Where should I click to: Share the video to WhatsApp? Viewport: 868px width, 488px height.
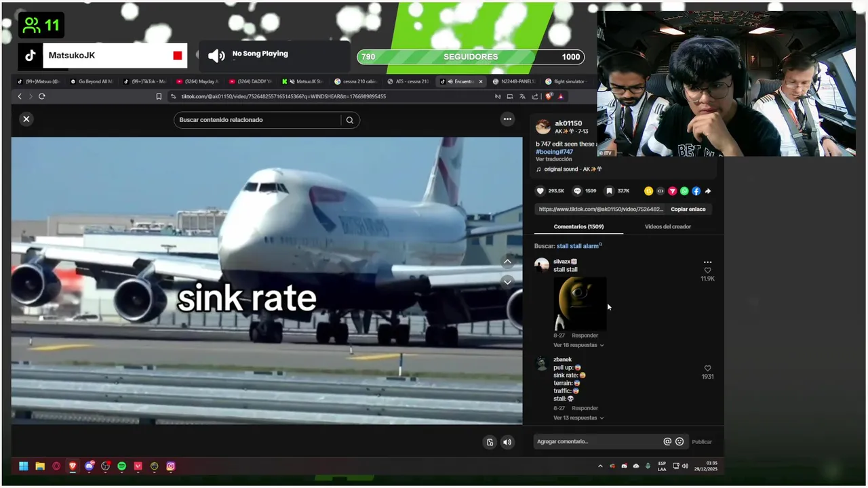684,191
